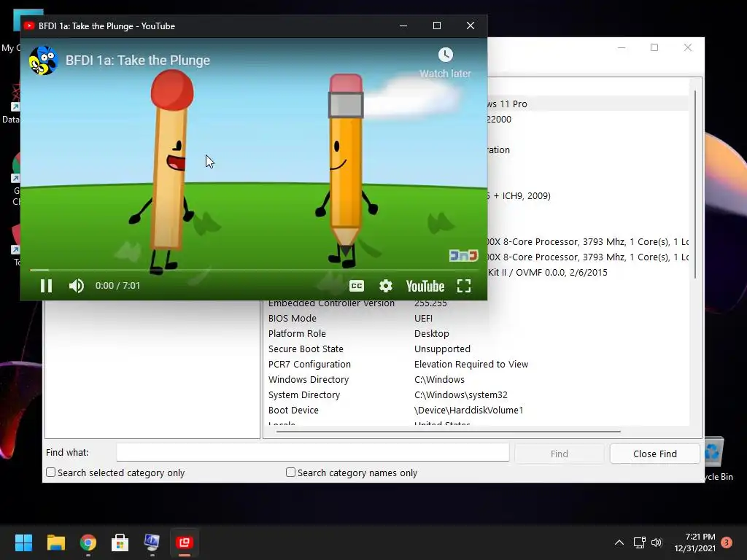The image size is (747, 560).
Task: Minimize the YouTube window
Action: (403, 26)
